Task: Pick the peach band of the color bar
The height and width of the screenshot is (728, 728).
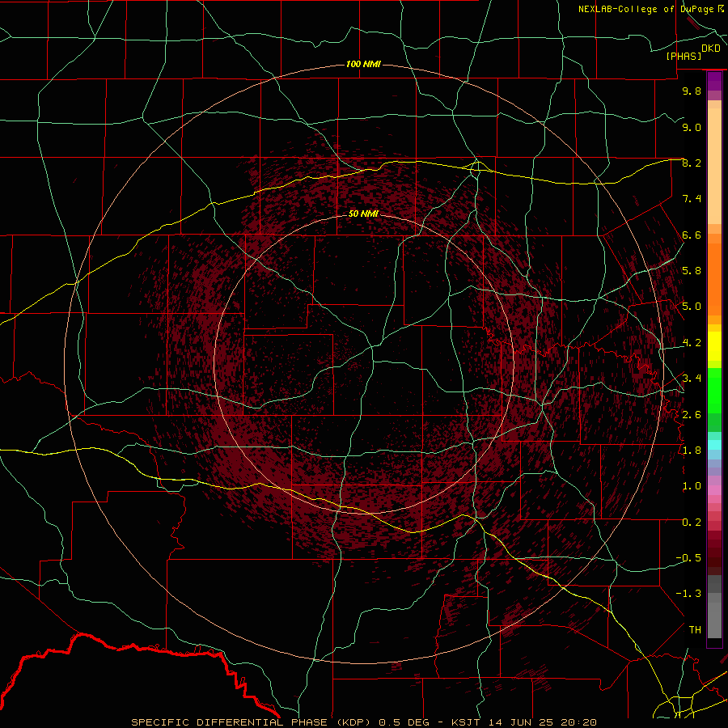Action: (714, 166)
